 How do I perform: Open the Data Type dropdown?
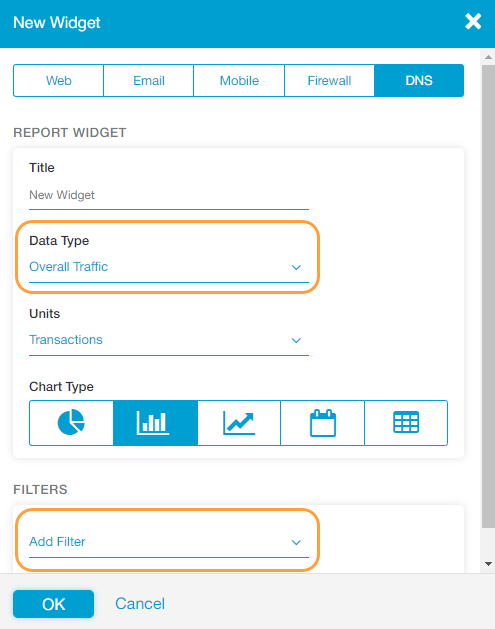click(x=169, y=267)
